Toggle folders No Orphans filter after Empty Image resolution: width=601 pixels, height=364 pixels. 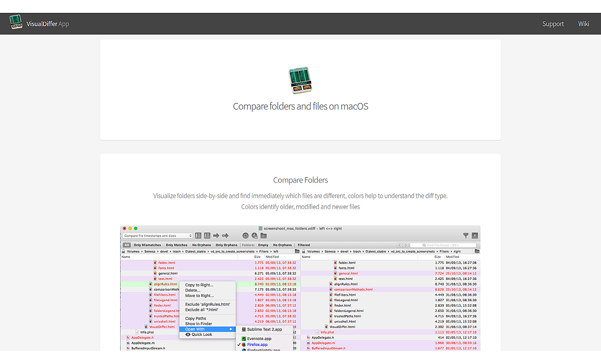point(282,245)
